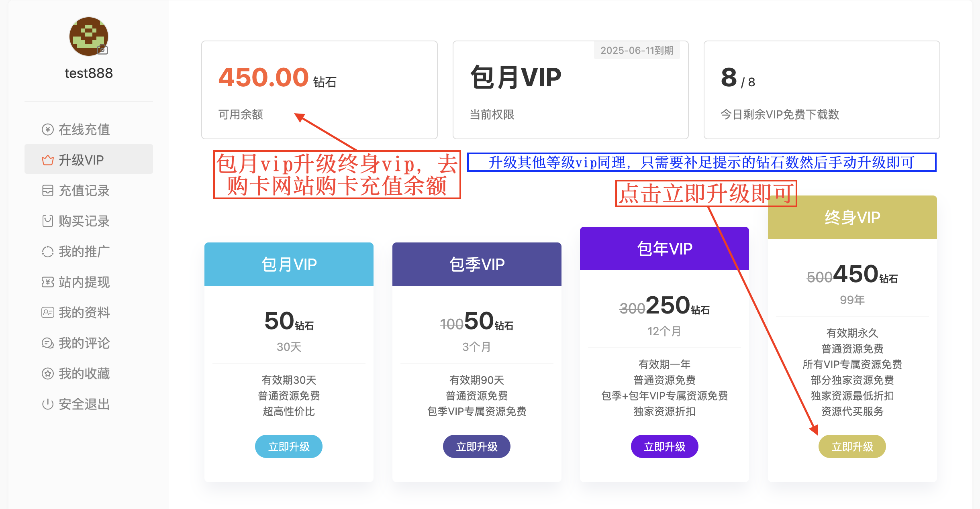Click the power icon for 安全退出
Screen dimensions: 980x509
[47, 404]
